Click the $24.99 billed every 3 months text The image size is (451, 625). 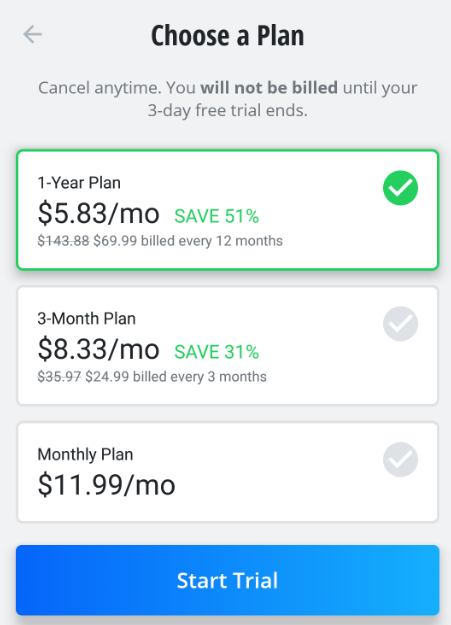[x=176, y=377]
